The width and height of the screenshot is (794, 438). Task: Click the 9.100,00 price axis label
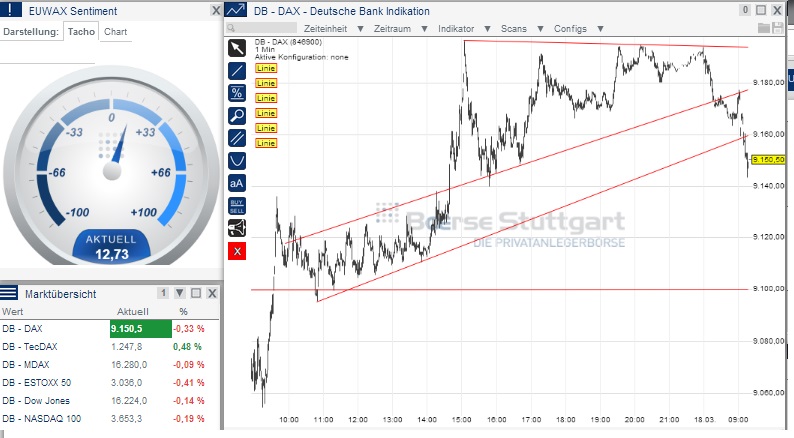tap(769, 289)
